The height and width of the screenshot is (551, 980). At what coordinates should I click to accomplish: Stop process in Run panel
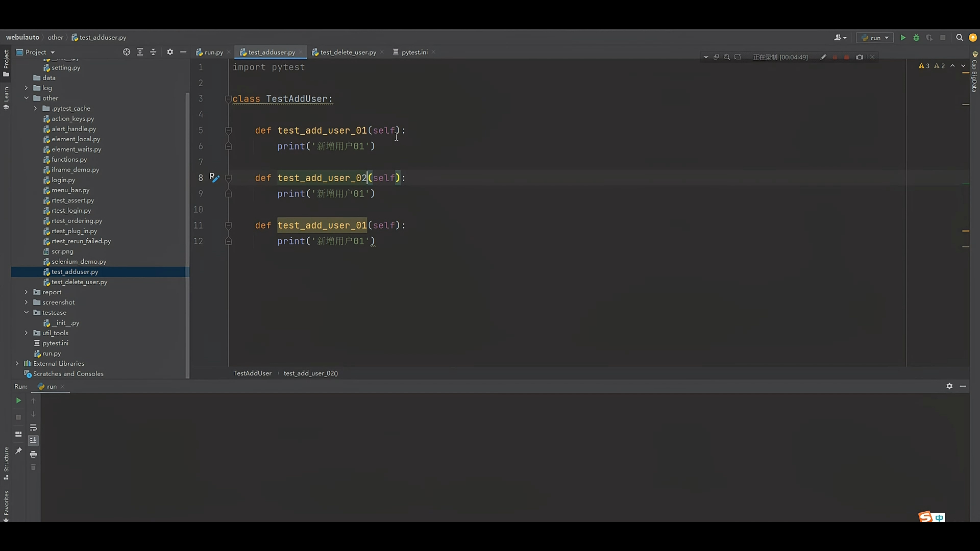click(x=18, y=417)
